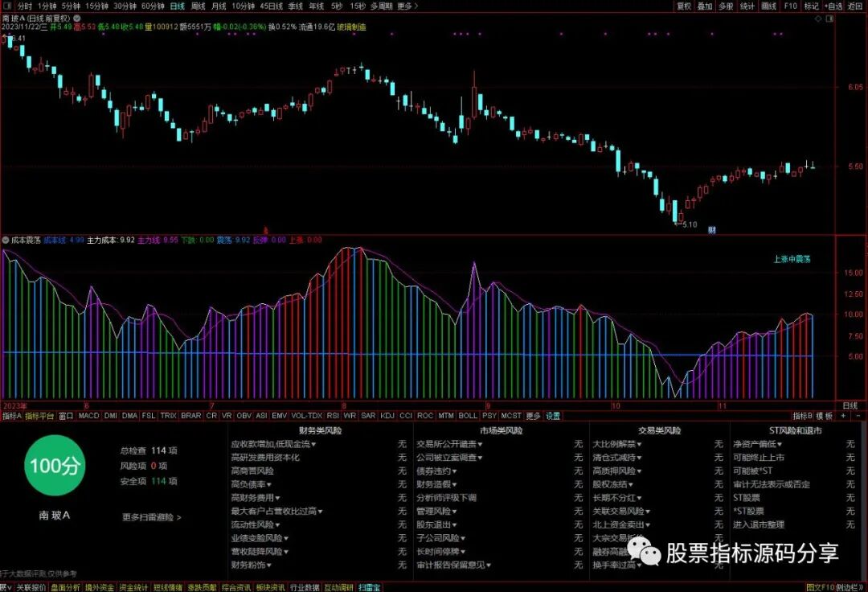Expand 净资产偏低 risk item
Image resolution: width=868 pixels, height=592 pixels.
point(758,444)
